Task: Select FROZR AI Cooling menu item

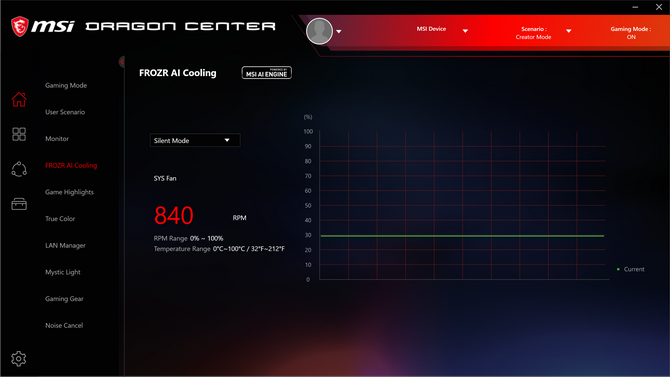Action: (x=71, y=165)
